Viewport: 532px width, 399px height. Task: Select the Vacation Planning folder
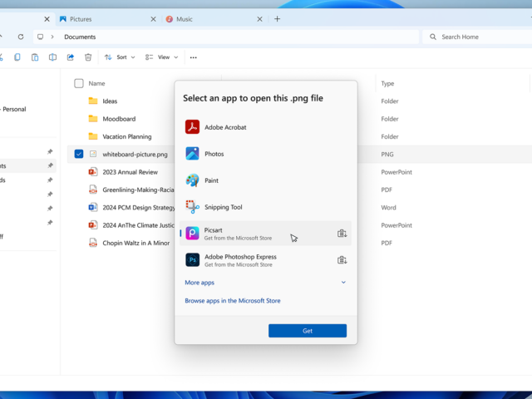pyautogui.click(x=127, y=136)
